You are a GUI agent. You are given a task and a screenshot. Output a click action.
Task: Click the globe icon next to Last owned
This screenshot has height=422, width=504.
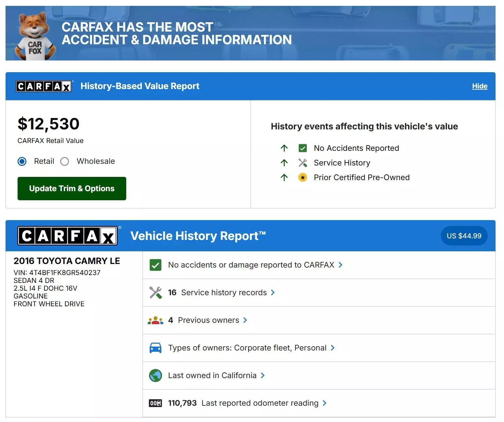156,376
